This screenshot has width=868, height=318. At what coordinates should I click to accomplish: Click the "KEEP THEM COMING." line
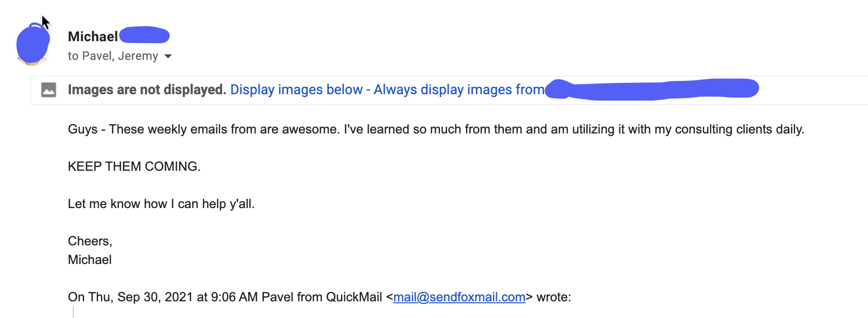[134, 167]
